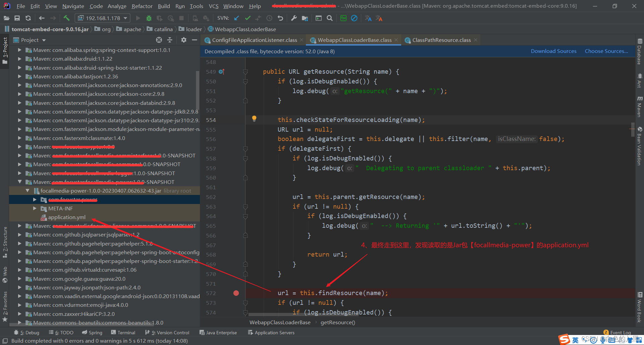This screenshot has height=345, width=644.
Task: Synchronize files with refresh icon
Action: pyautogui.click(x=28, y=18)
